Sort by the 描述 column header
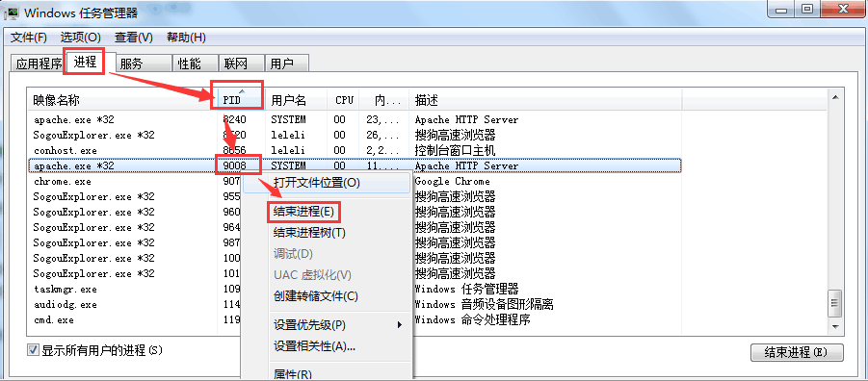Image resolution: width=868 pixels, height=381 pixels. point(545,100)
